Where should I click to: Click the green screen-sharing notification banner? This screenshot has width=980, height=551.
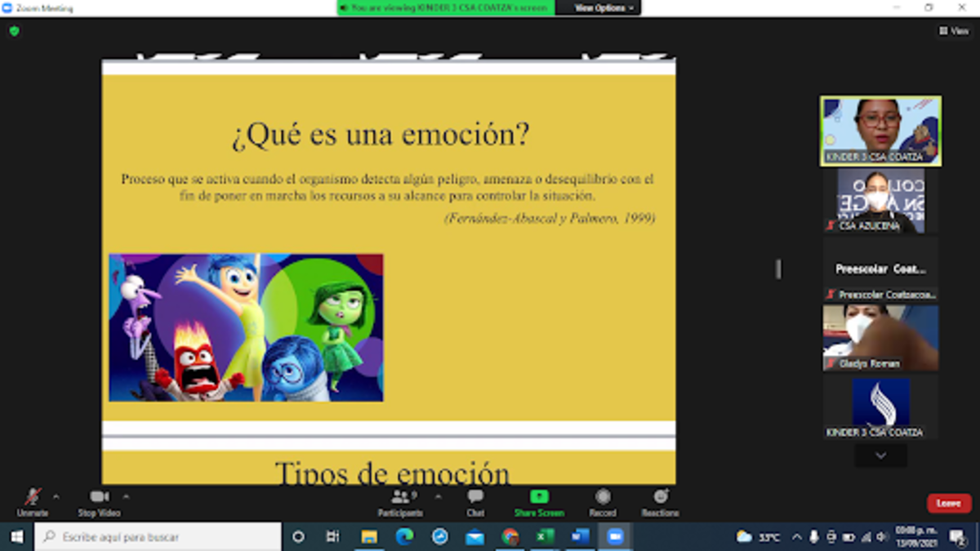coord(446,7)
